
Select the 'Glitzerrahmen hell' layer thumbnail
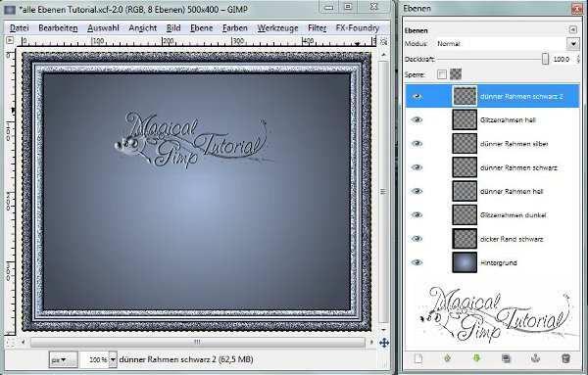[465, 119]
